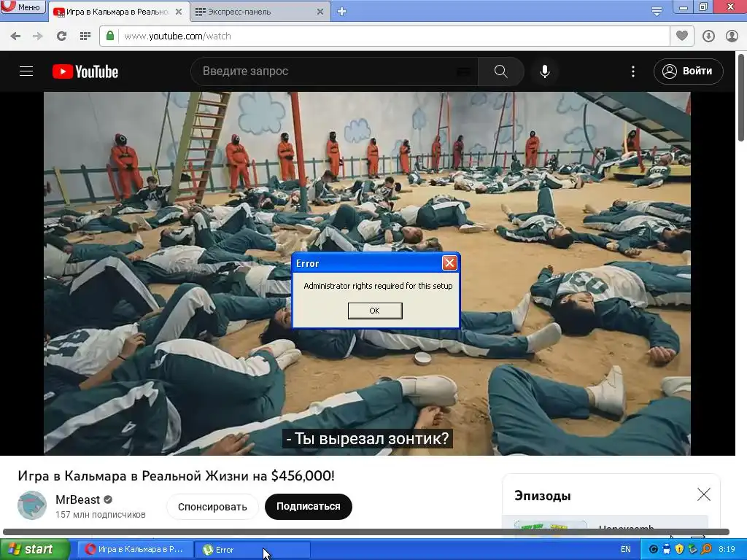747x560 pixels.
Task: Start voice search with the microphone icon
Action: (x=544, y=71)
